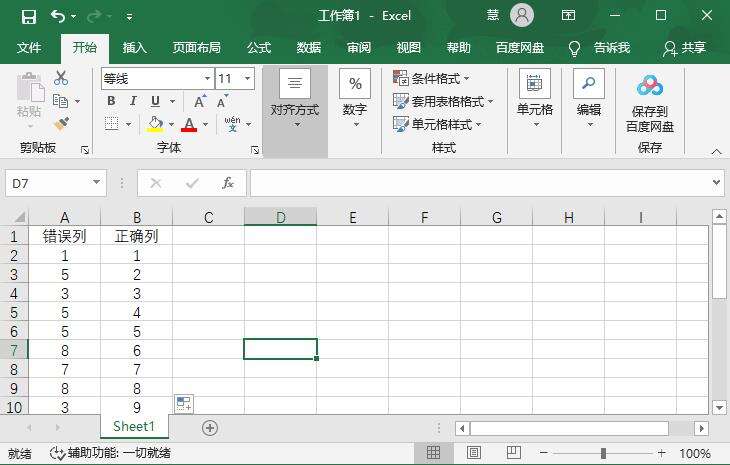Click the Undo arrow icon

58,16
